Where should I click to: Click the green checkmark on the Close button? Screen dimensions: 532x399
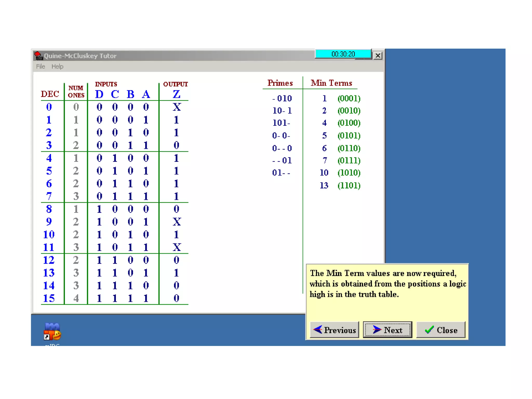(x=429, y=330)
